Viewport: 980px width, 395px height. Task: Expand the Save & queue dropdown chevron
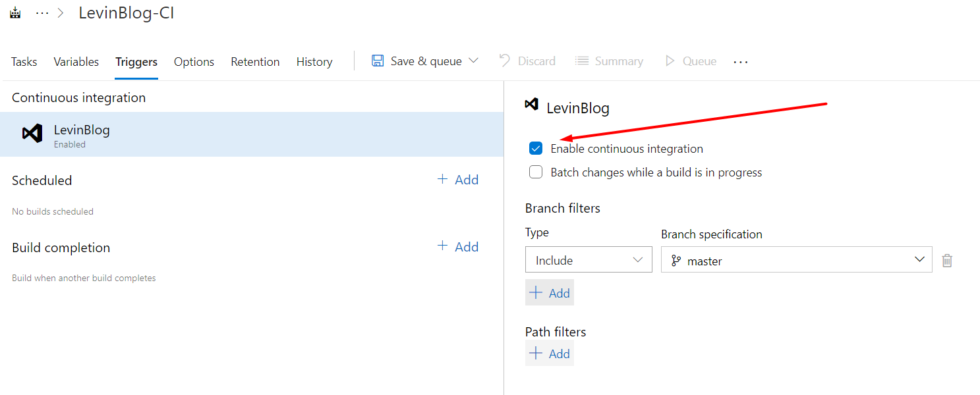tap(473, 61)
